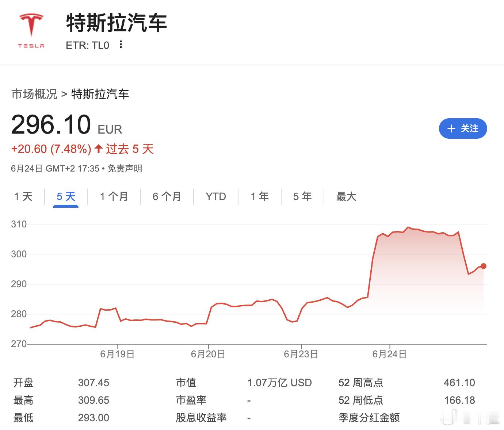The image size is (504, 430).
Task: Click the 过去 5 天 period text
Action: tap(130, 149)
